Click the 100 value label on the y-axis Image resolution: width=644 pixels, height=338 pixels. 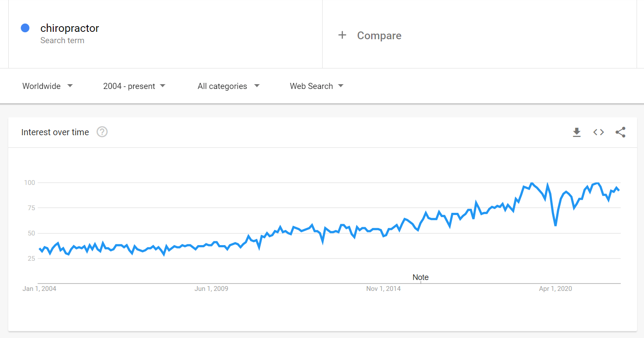(x=29, y=182)
